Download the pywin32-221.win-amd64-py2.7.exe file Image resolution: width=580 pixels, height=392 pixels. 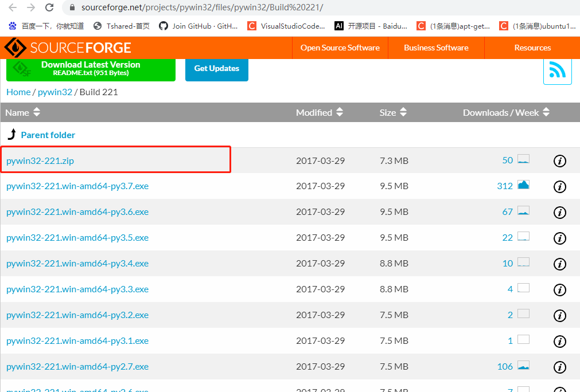coord(77,366)
